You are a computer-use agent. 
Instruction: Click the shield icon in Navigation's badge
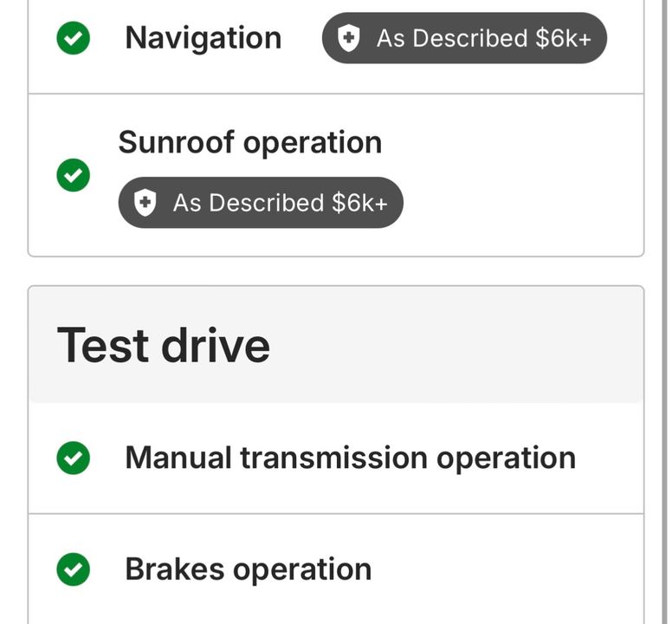[x=348, y=38]
